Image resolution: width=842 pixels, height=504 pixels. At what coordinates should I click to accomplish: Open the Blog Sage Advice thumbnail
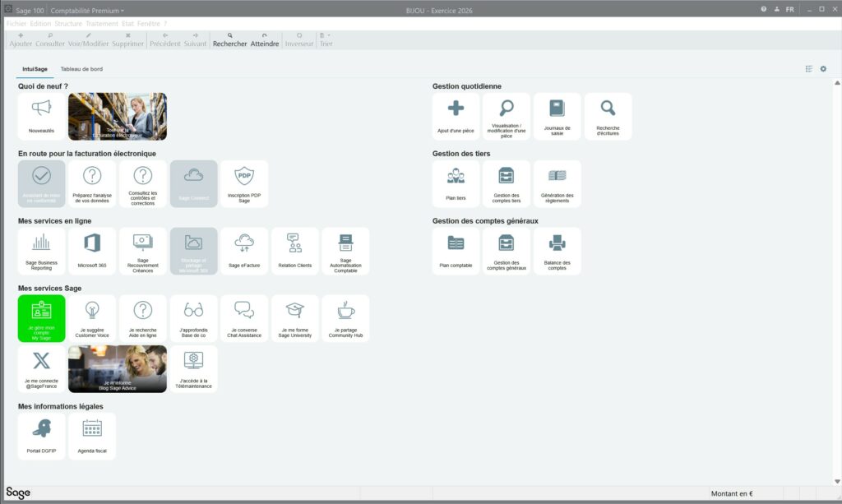pyautogui.click(x=118, y=369)
